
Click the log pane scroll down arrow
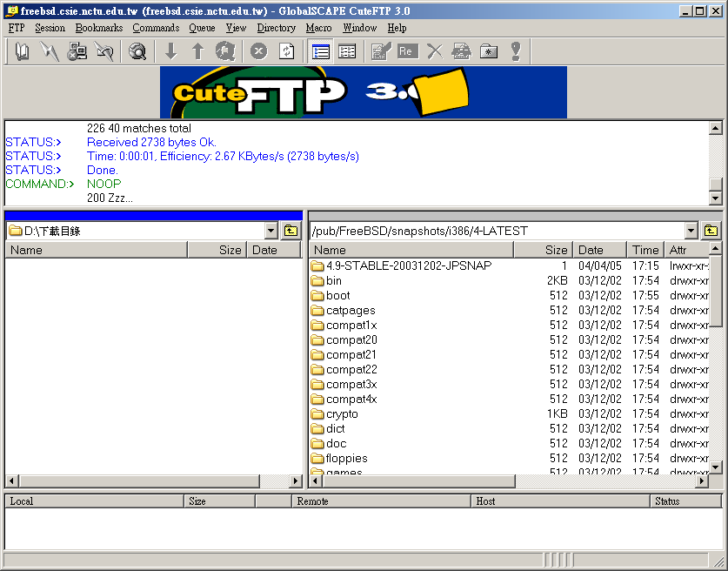point(715,198)
